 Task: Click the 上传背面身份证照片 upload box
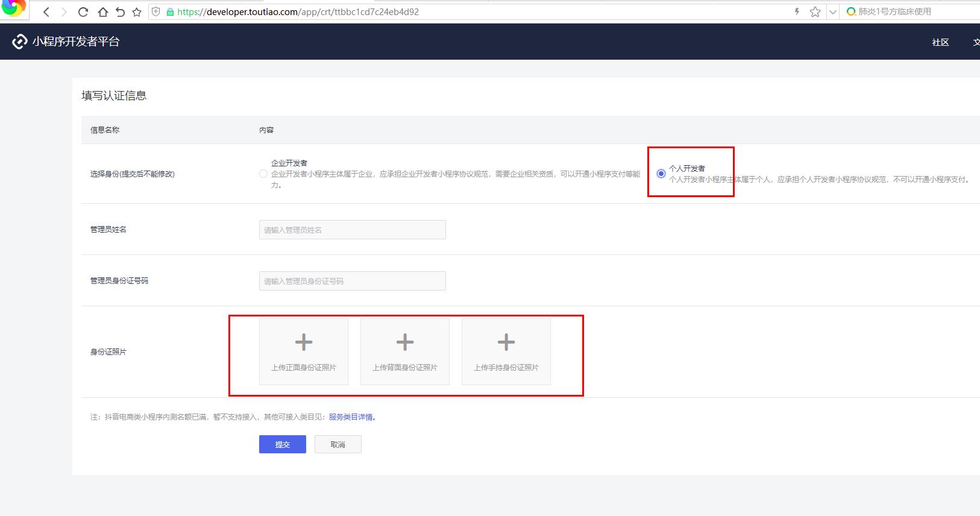click(x=405, y=351)
